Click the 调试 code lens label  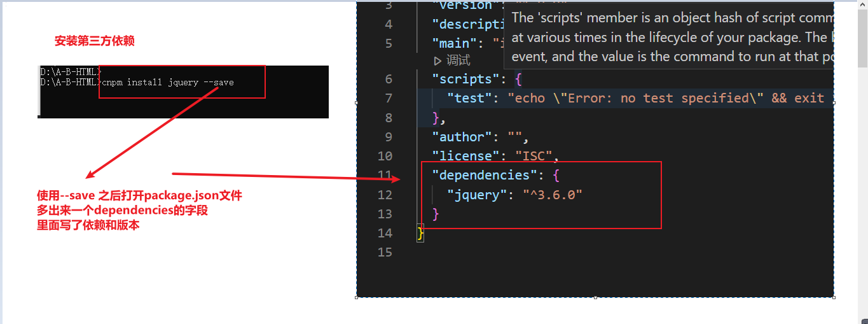458,60
